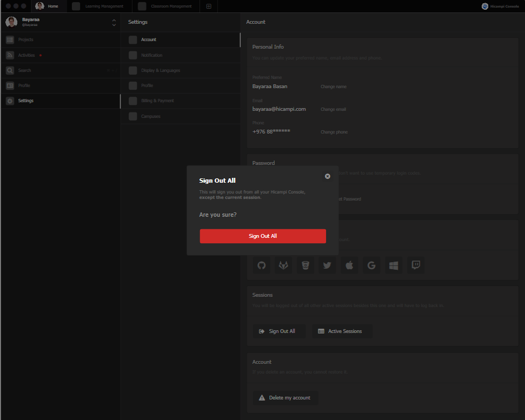Open a new tab with the plus control

(209, 6)
